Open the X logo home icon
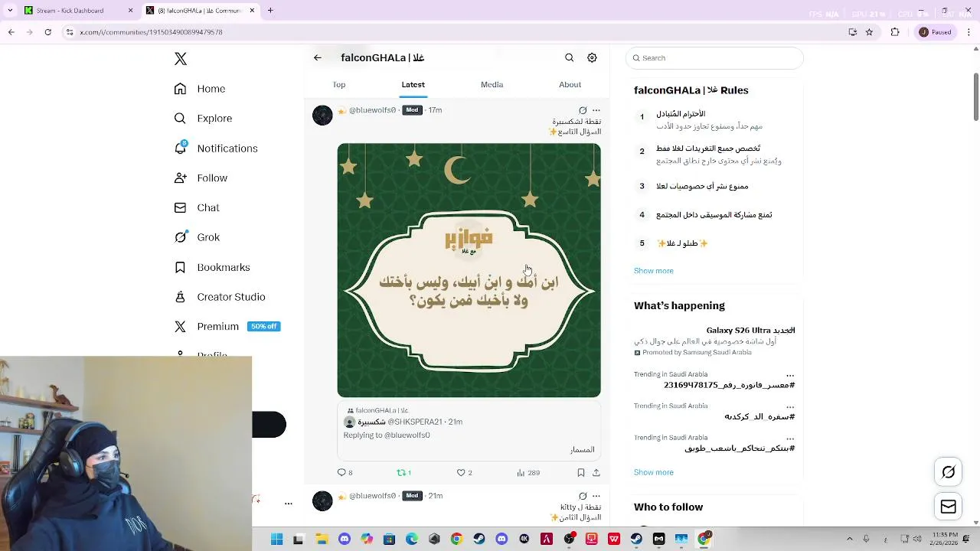Viewport: 980px width, 551px height. coord(181,59)
